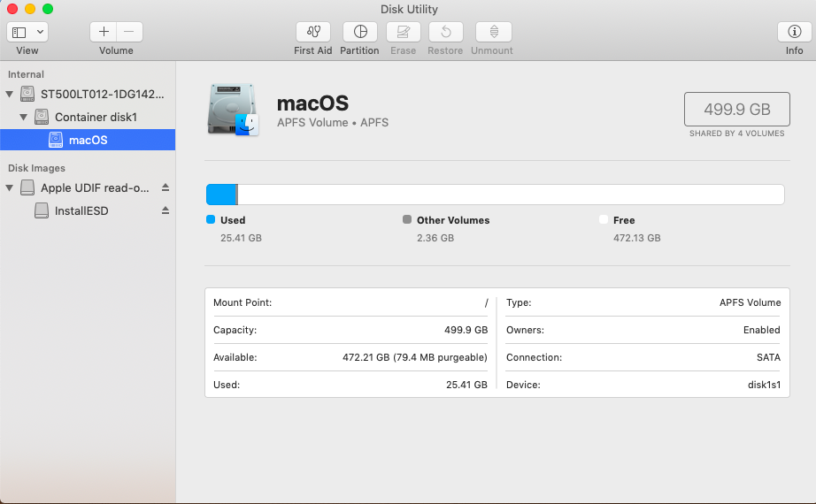Click the Disk Utility window title
Viewport: 816px width, 504px height.
pyautogui.click(x=409, y=10)
